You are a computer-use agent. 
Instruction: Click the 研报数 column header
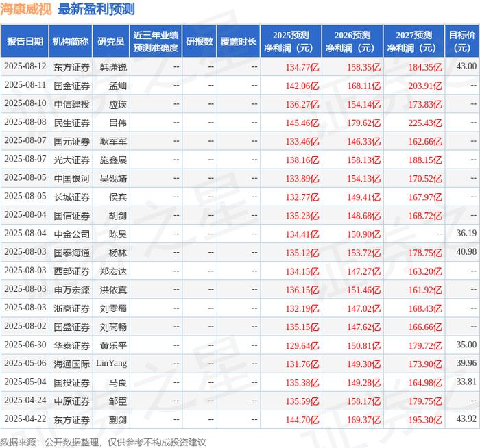point(200,41)
